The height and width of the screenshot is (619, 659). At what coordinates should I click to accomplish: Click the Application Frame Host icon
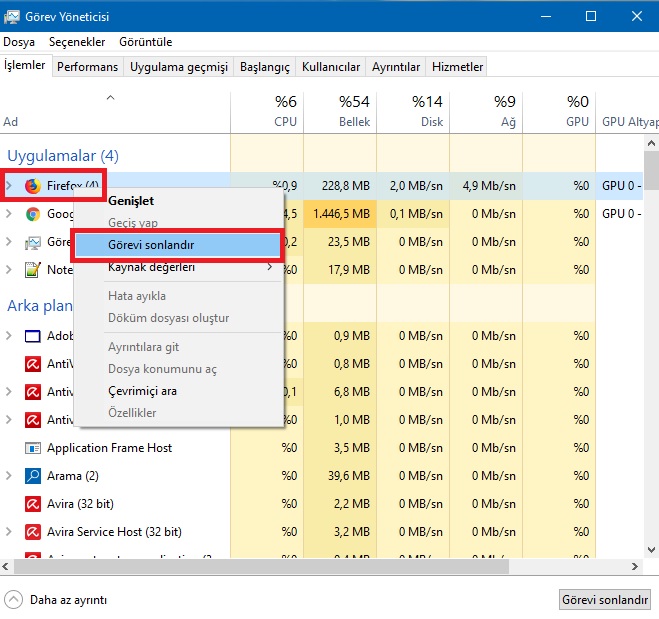click(x=33, y=448)
